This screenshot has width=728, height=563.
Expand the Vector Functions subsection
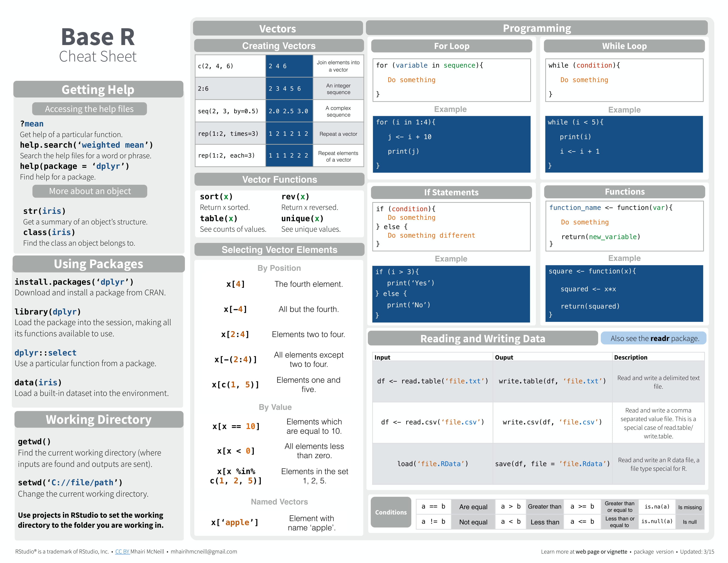(279, 179)
